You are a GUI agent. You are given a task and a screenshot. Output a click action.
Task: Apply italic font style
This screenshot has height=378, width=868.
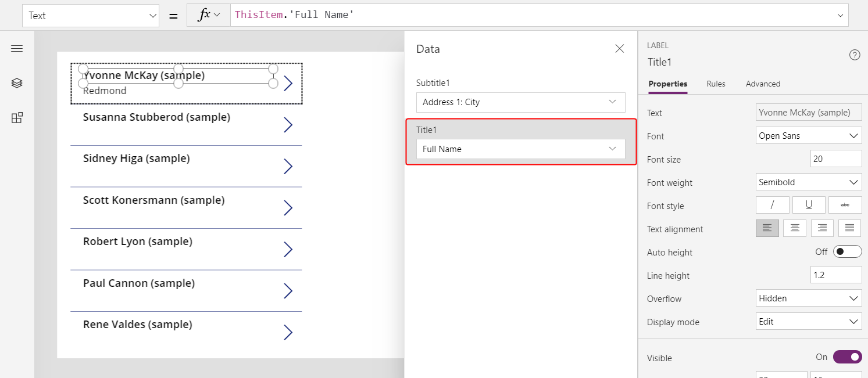tap(773, 205)
